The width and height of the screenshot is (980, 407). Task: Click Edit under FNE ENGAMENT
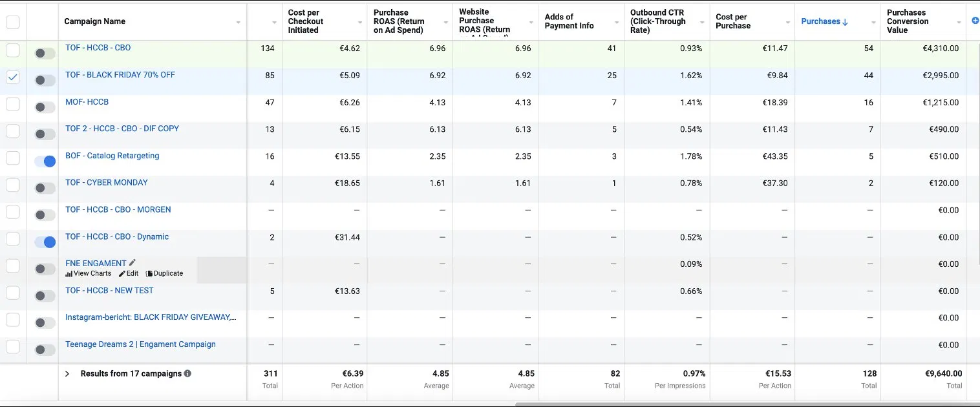tap(129, 273)
